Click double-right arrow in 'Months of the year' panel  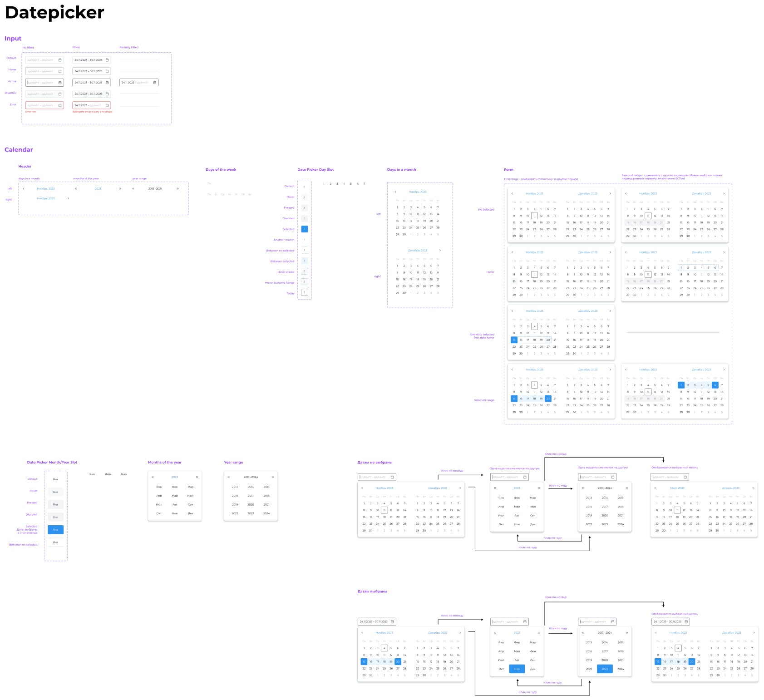(197, 477)
